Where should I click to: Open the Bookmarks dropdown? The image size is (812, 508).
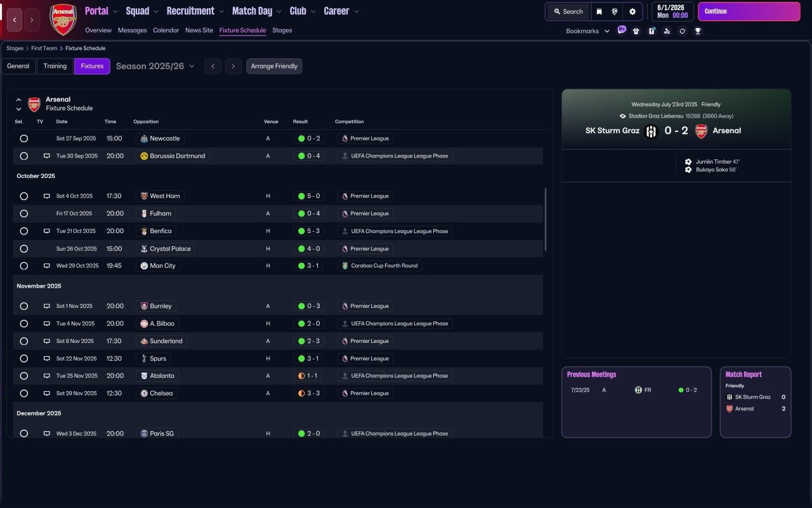click(x=587, y=31)
